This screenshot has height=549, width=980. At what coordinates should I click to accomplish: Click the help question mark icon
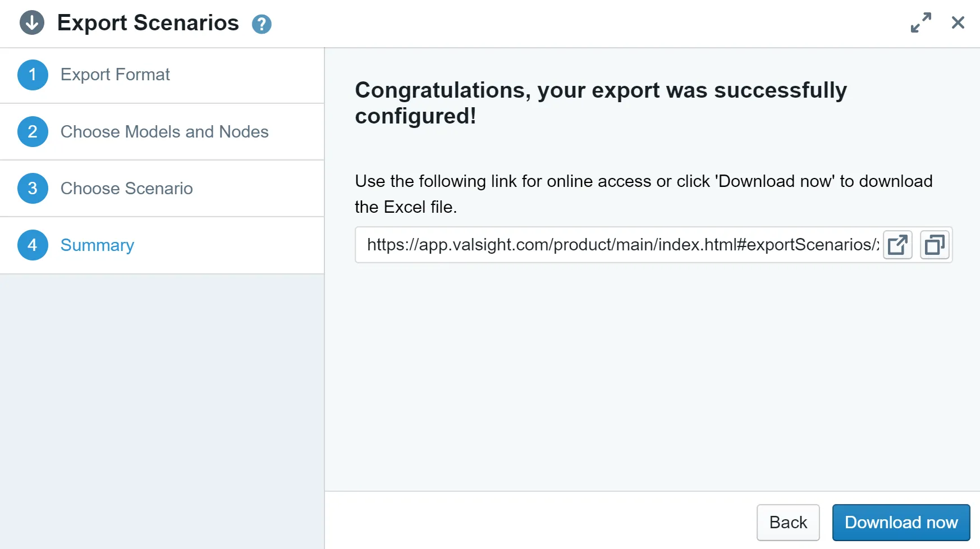pyautogui.click(x=262, y=24)
